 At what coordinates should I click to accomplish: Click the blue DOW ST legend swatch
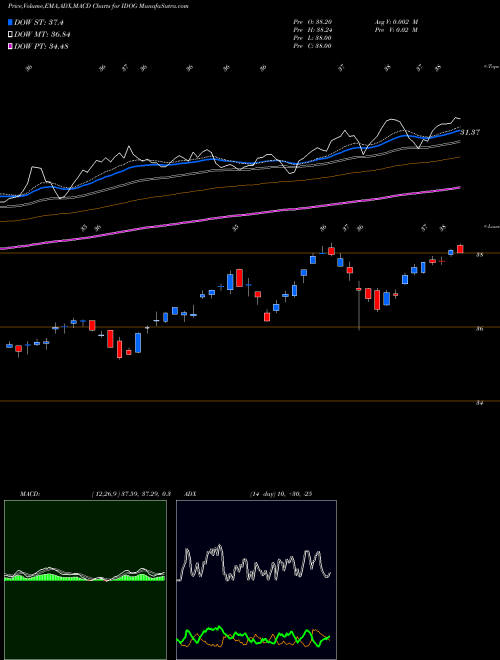(10, 22)
